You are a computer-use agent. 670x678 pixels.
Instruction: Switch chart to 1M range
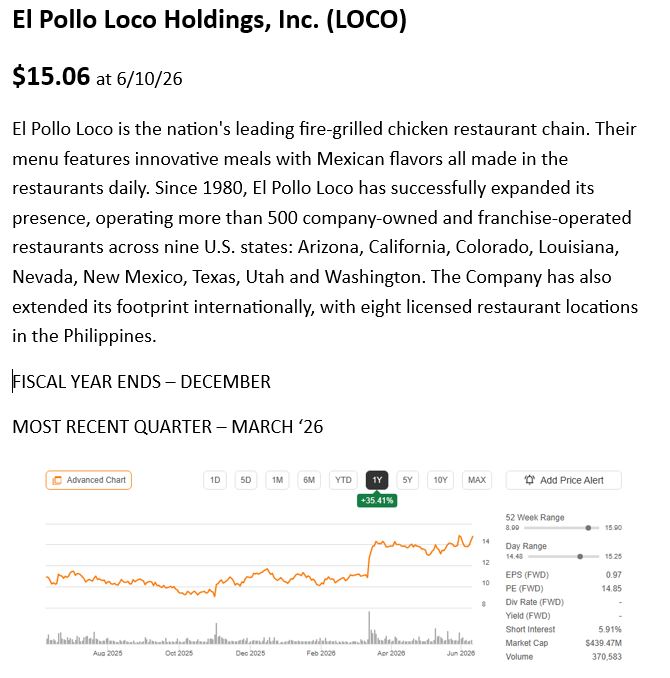pos(277,480)
